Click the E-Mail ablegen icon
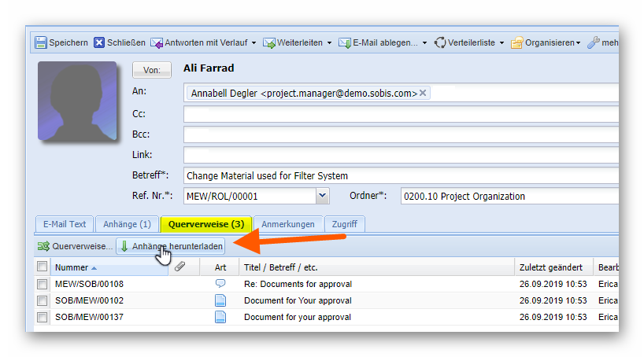Viewport: 644px width, 357px height. point(344,42)
